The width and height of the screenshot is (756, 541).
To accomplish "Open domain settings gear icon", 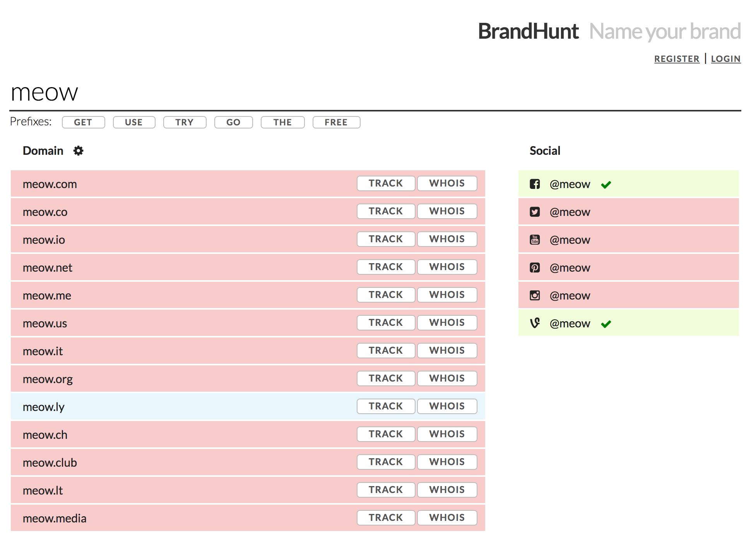I will pyautogui.click(x=79, y=151).
